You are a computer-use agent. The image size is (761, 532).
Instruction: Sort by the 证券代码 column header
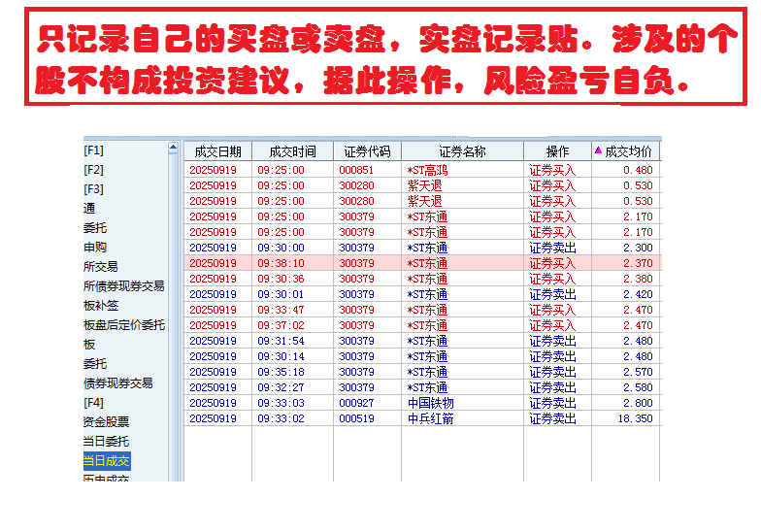tap(367, 151)
